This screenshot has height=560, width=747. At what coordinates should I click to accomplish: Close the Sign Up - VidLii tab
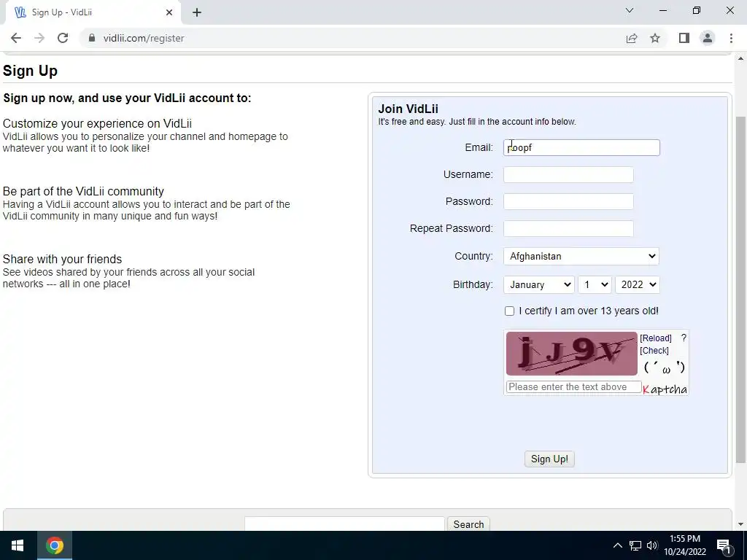(x=169, y=12)
